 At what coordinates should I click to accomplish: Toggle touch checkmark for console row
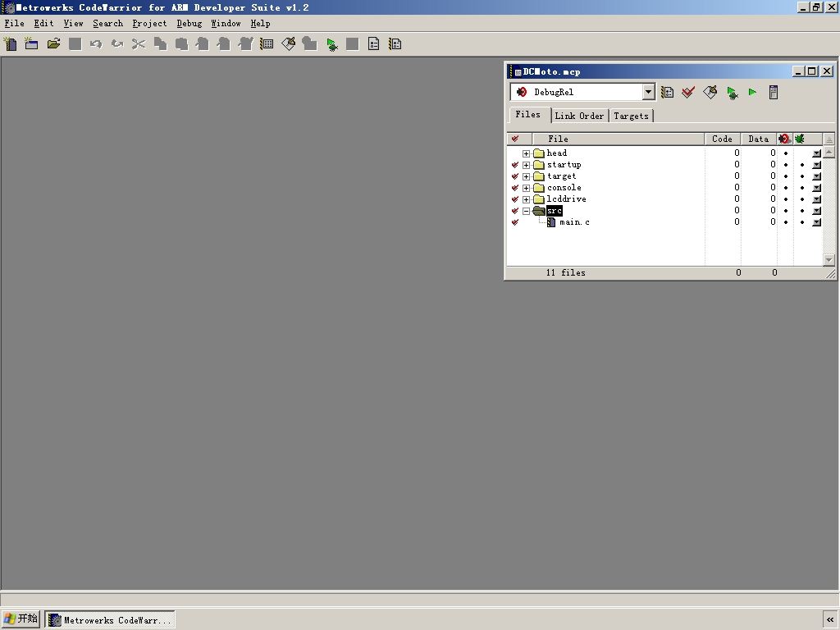(515, 188)
